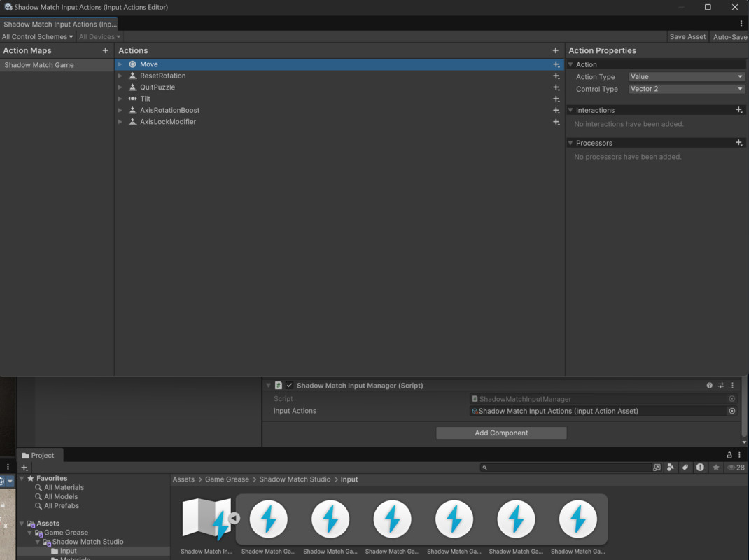Collapse Shadow Match Input Manager component
The height and width of the screenshot is (560, 749).
(x=269, y=386)
